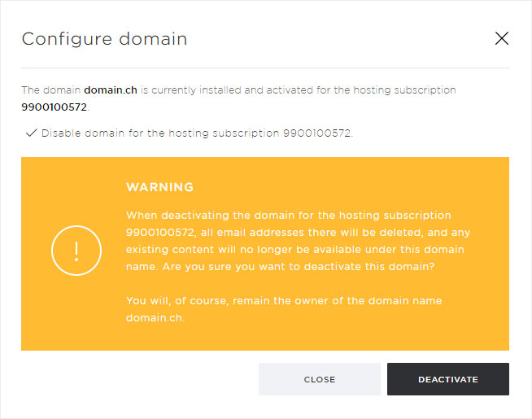Click the checkmark beside Disable domain
This screenshot has height=419, width=532.
pyautogui.click(x=31, y=133)
